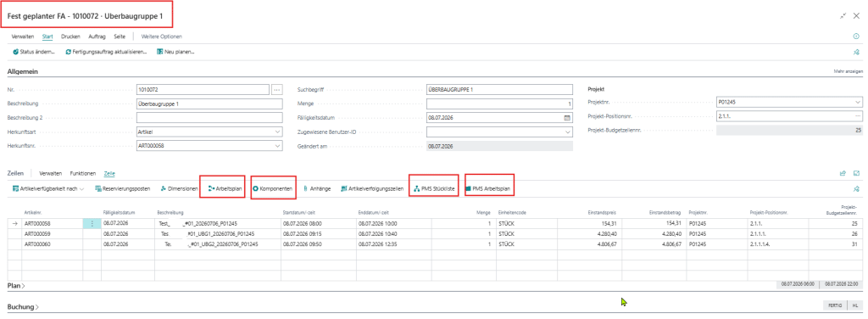This screenshot has height=319, width=868.
Task: Open the info icon at top right
Action: (x=856, y=36)
